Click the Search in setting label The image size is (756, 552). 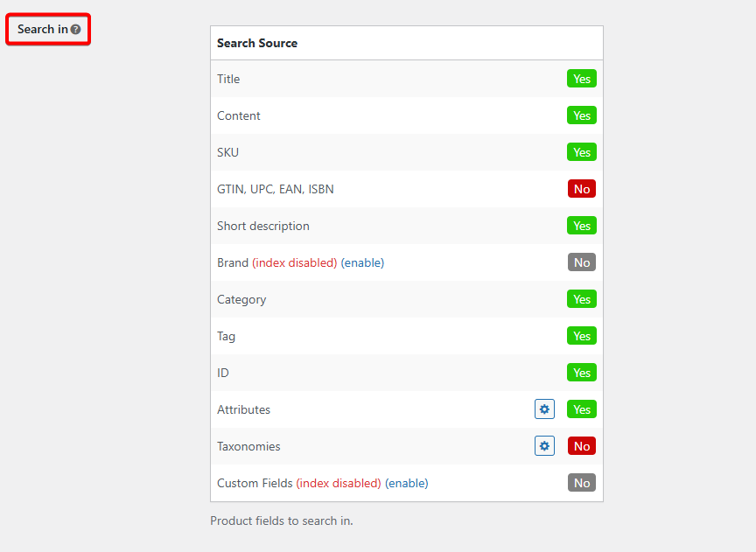tap(42, 29)
